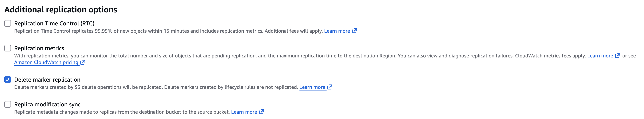Screen dimensions: 644x119
Task: Open Learn more link for Replication Time Control
Action: (x=337, y=31)
